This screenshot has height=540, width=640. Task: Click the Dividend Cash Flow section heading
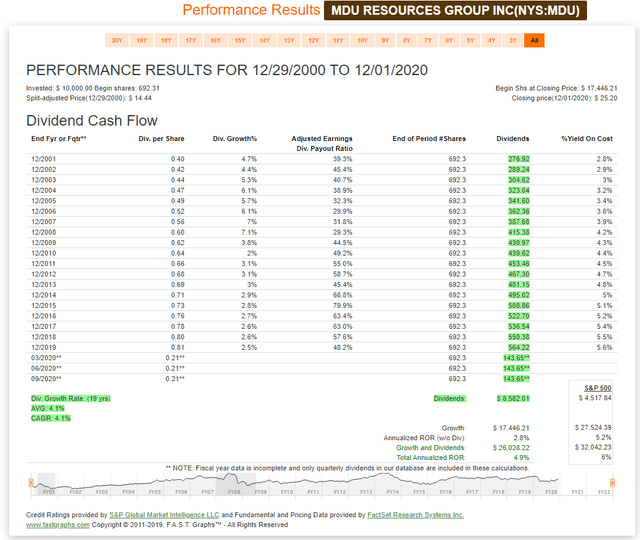92,121
